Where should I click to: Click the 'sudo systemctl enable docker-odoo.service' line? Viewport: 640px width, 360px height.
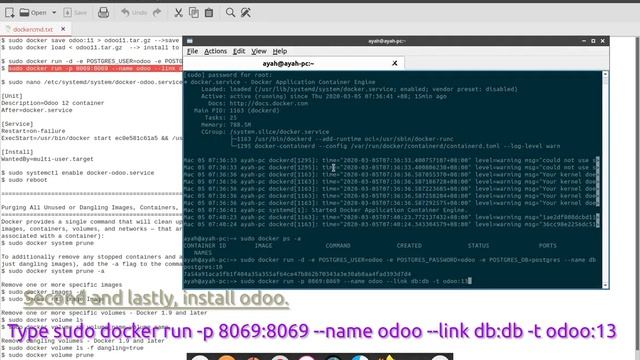click(78, 173)
